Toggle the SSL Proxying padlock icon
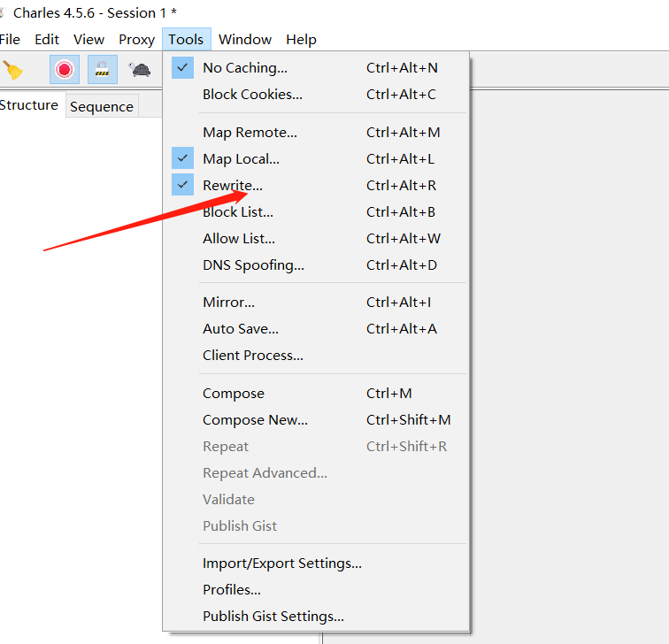 pos(103,69)
